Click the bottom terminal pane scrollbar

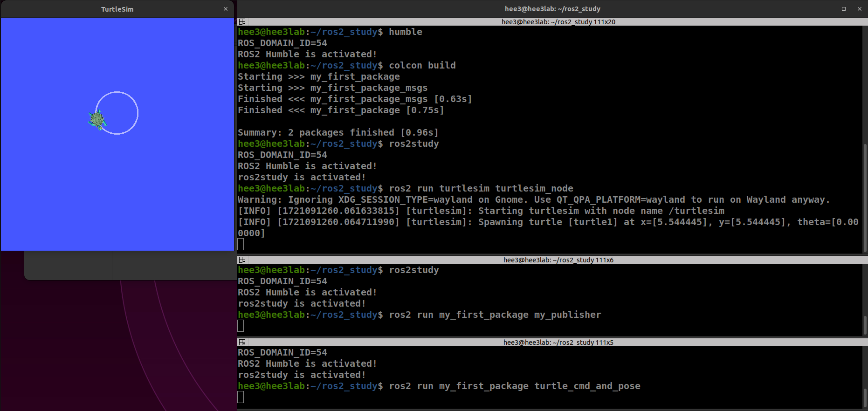(865, 397)
